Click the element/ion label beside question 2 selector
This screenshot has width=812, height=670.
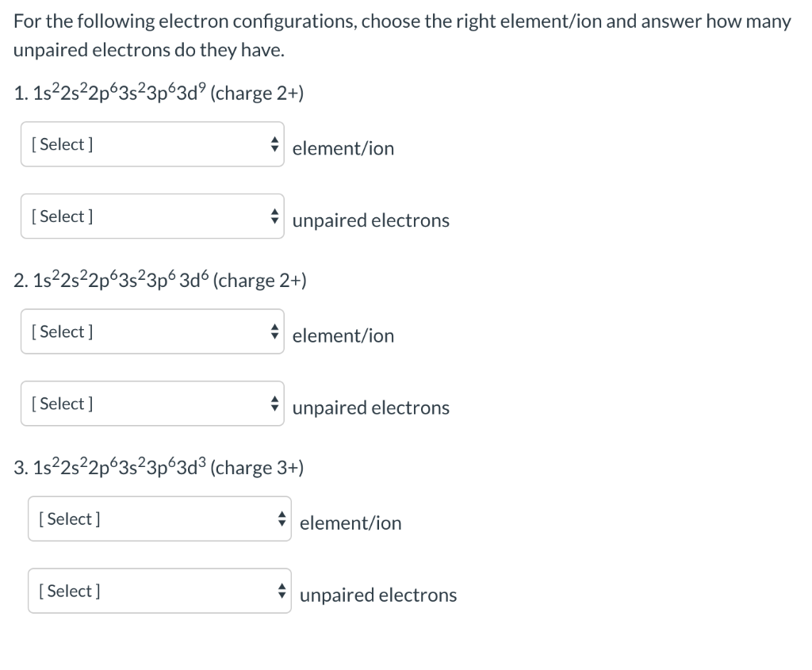point(343,336)
